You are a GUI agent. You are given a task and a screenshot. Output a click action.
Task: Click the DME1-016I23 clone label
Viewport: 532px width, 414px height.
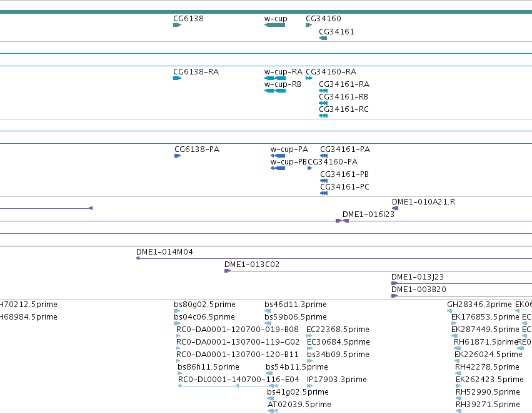click(368, 215)
